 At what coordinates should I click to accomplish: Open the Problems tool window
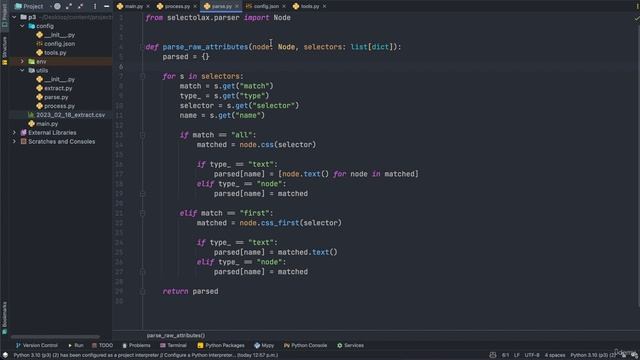[136, 345]
